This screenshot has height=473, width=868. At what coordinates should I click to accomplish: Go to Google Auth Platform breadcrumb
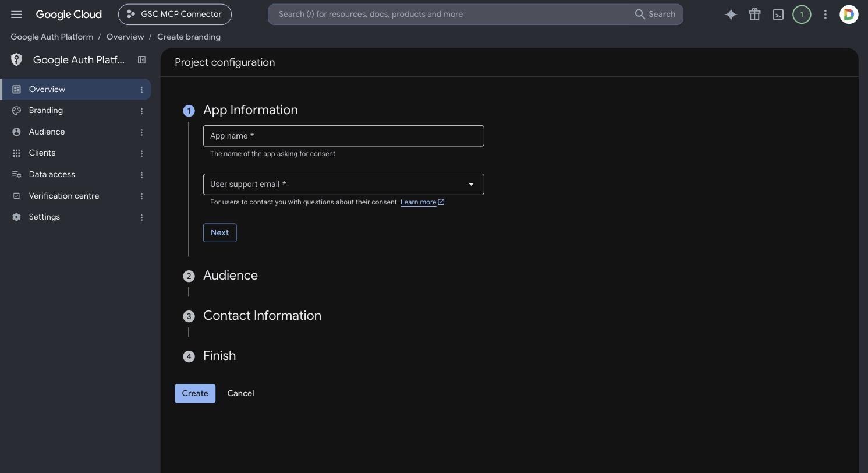tap(52, 37)
